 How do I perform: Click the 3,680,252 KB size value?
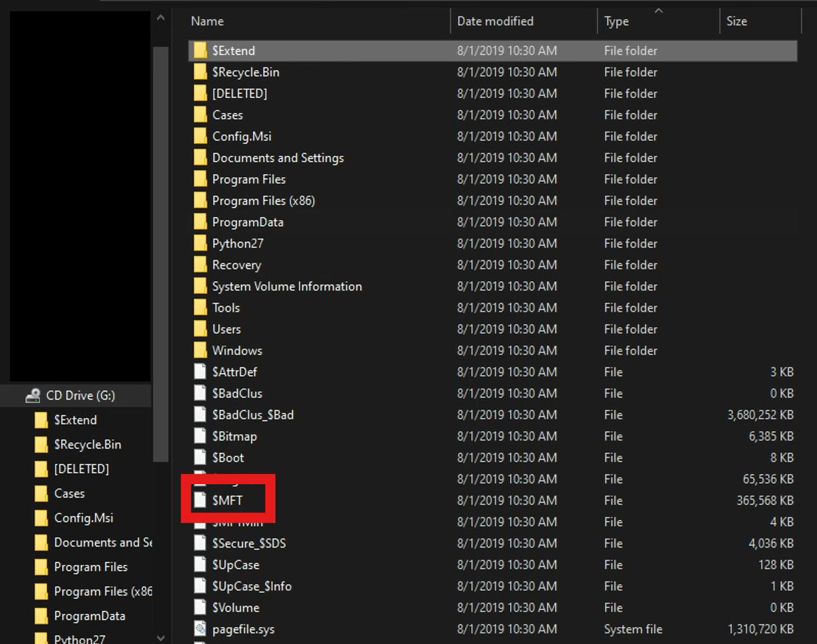coord(760,415)
